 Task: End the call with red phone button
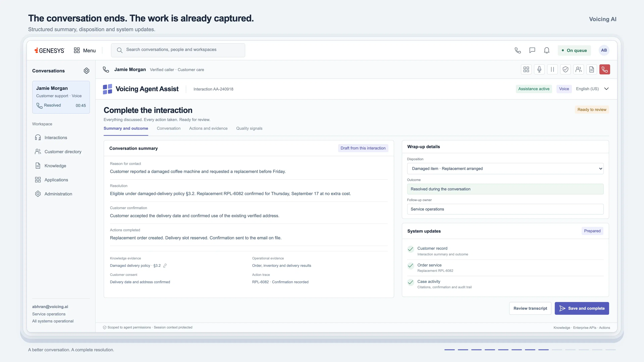pos(604,69)
